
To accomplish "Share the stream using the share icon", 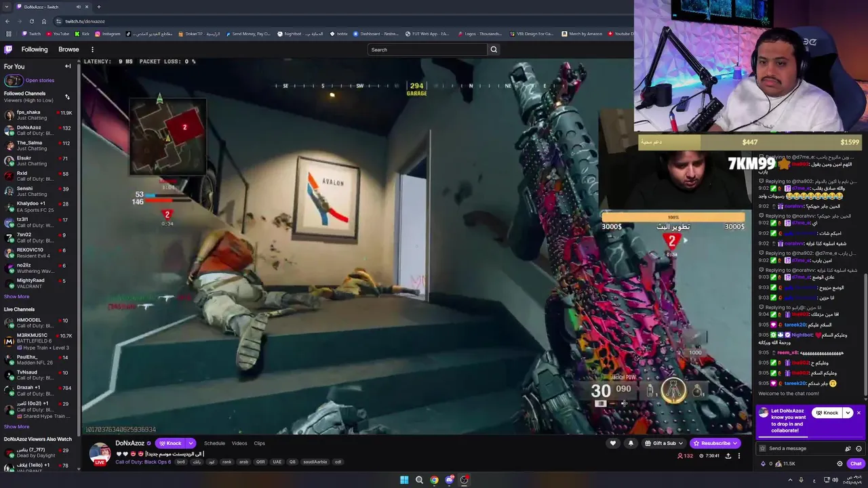I will (x=728, y=456).
